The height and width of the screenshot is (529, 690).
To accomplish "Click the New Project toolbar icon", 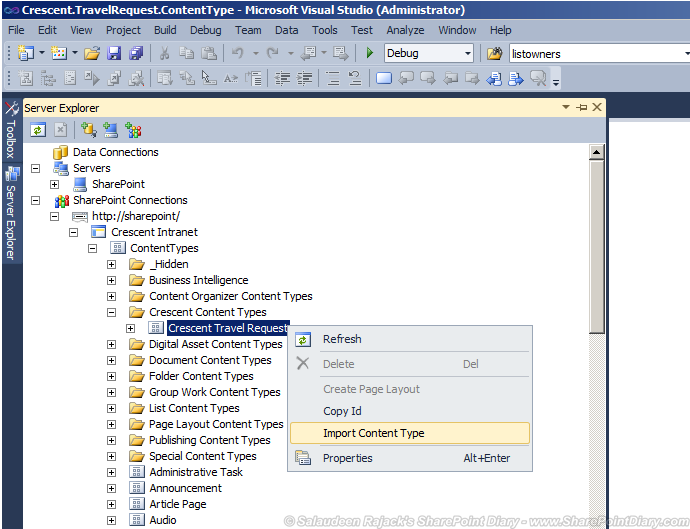I will [x=26, y=53].
